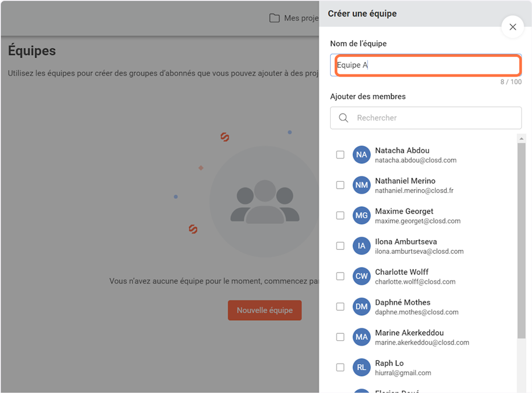The height and width of the screenshot is (393, 532).
Task: Click the scrollbar's up arrow
Action: point(521,138)
